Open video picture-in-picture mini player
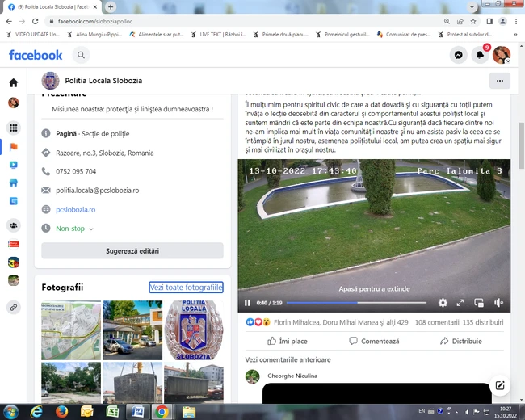The image size is (525, 420). pyautogui.click(x=479, y=303)
